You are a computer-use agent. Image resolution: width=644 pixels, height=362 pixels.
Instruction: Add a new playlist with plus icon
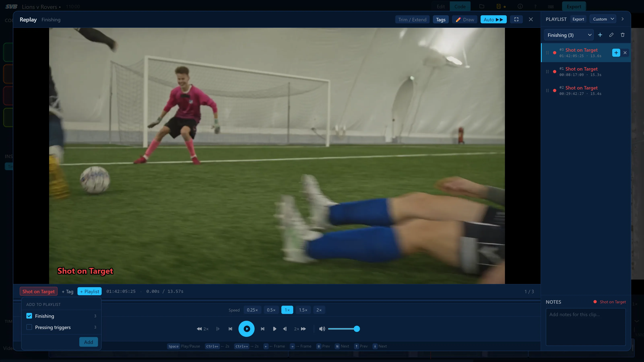click(600, 35)
